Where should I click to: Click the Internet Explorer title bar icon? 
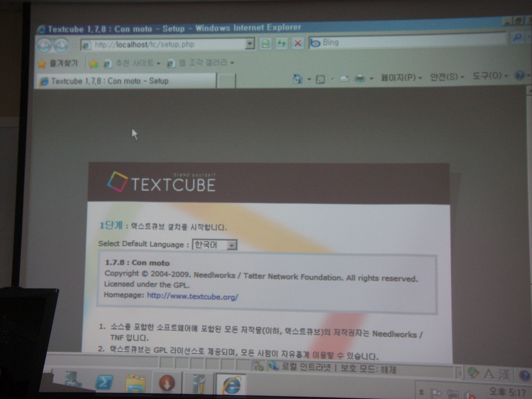point(42,30)
